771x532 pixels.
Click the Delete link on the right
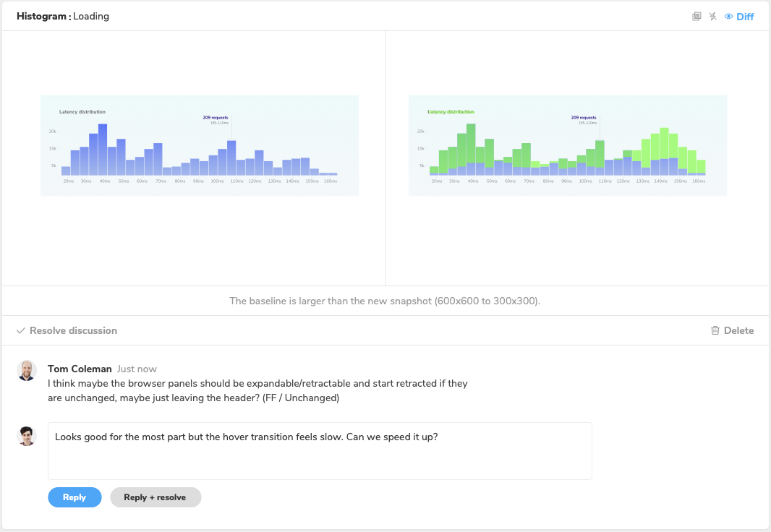tap(738, 330)
